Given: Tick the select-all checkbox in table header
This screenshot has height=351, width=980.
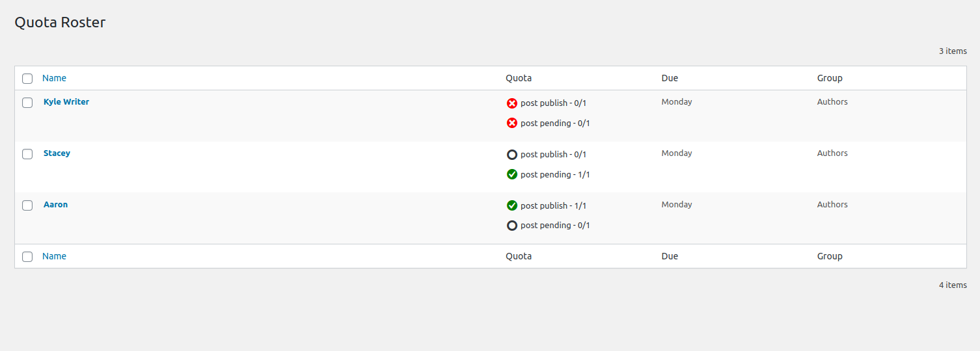Looking at the screenshot, I should [27, 79].
